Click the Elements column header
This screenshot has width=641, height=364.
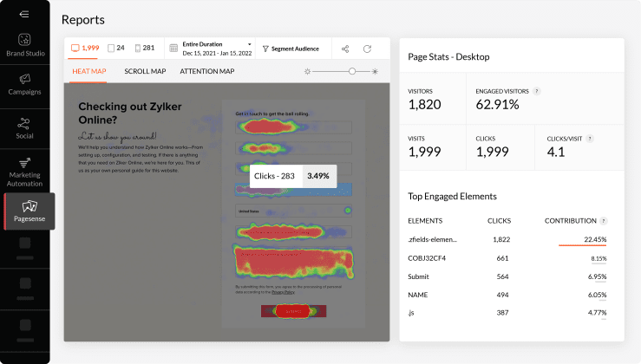point(425,221)
